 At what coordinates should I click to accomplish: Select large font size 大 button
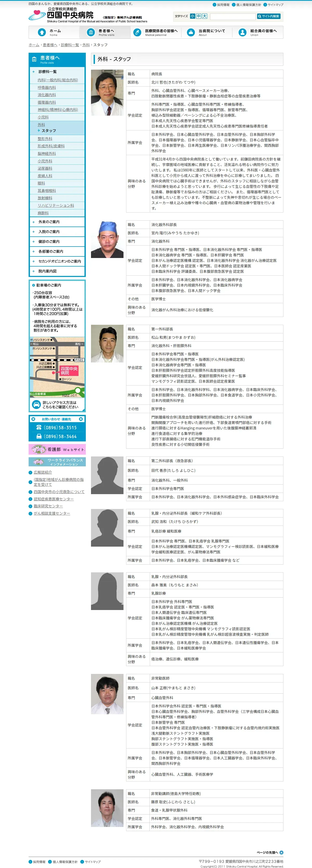point(205,16)
